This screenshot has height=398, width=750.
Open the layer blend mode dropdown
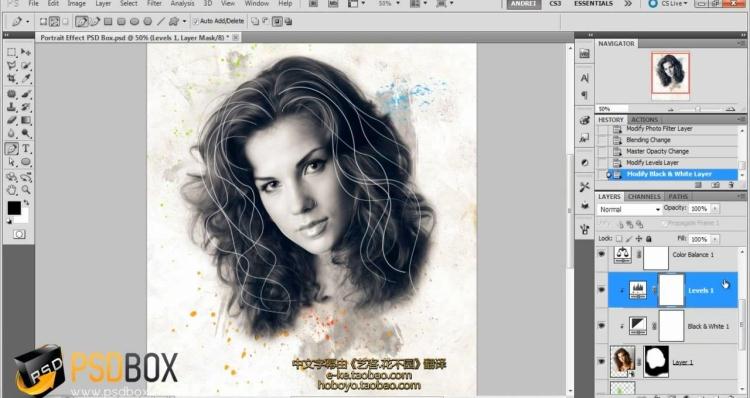[629, 210]
